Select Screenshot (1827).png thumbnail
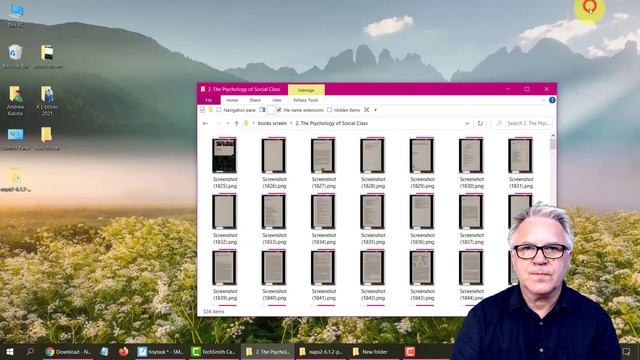Image resolution: width=640 pixels, height=360 pixels. [x=323, y=156]
